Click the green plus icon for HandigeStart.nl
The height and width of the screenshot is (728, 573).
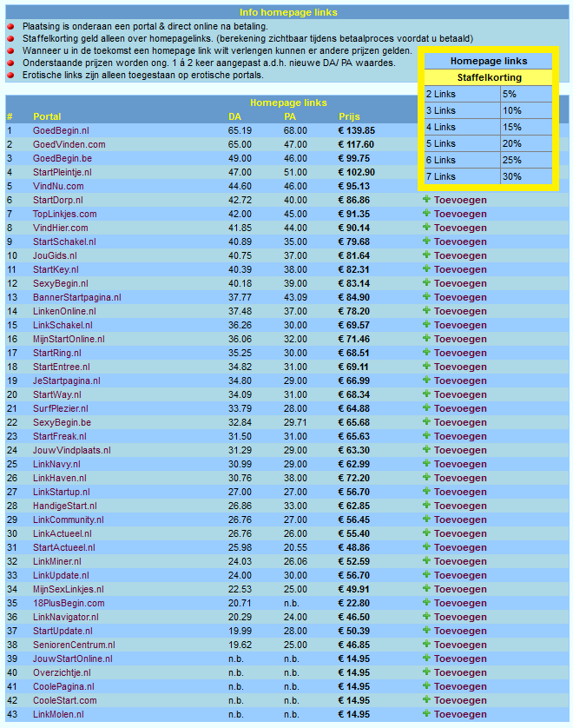tap(426, 505)
